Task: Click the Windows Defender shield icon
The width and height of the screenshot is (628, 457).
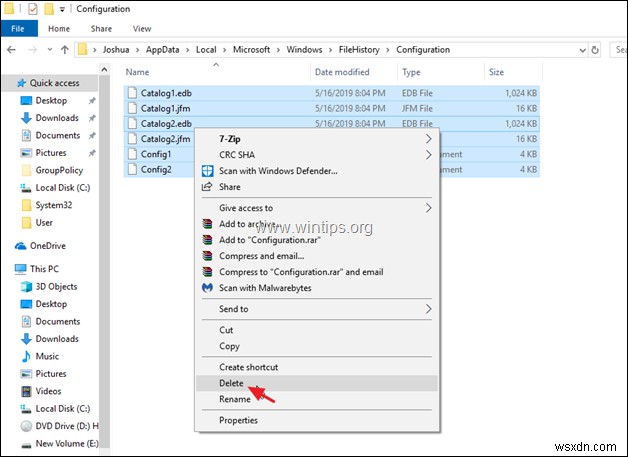Action: tap(207, 171)
